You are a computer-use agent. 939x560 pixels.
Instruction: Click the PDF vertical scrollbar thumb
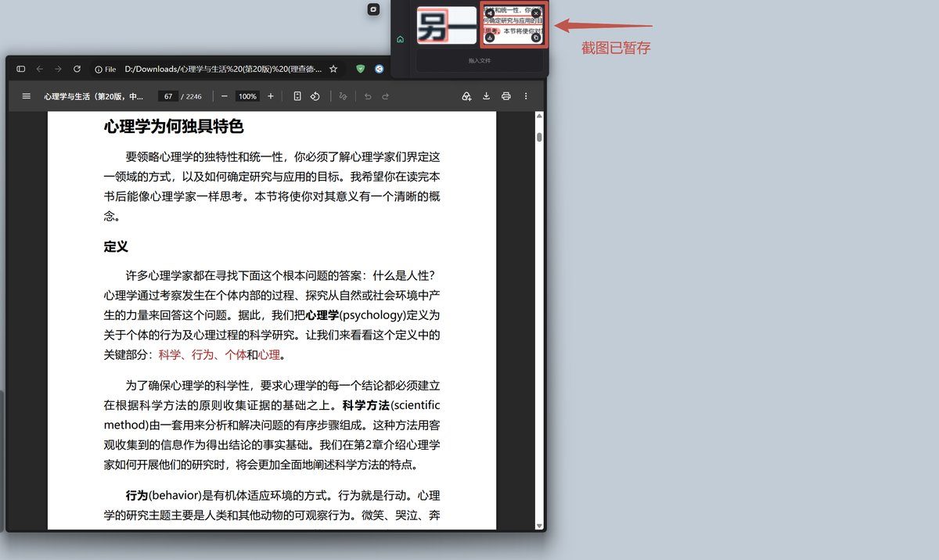(x=539, y=137)
